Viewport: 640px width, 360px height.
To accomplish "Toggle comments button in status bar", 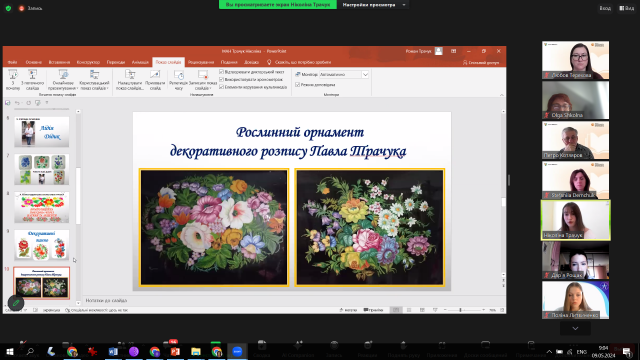I will 373,310.
